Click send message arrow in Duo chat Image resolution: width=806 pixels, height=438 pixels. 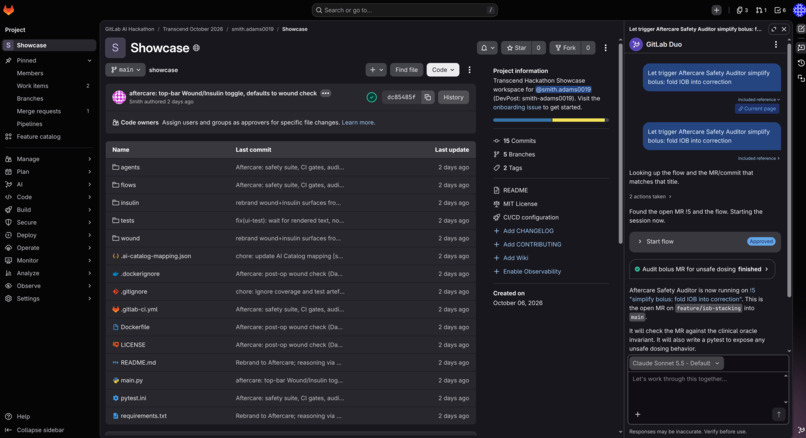(779, 414)
